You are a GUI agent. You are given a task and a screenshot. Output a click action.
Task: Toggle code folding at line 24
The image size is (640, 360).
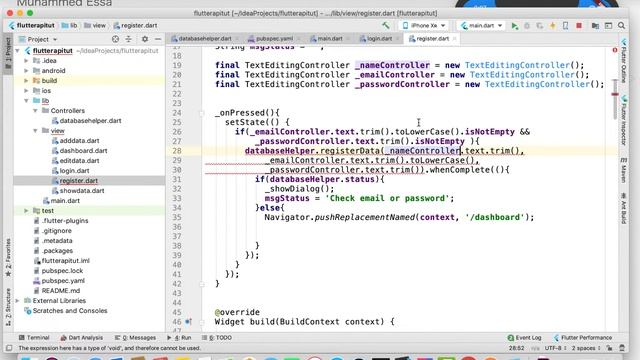202,113
